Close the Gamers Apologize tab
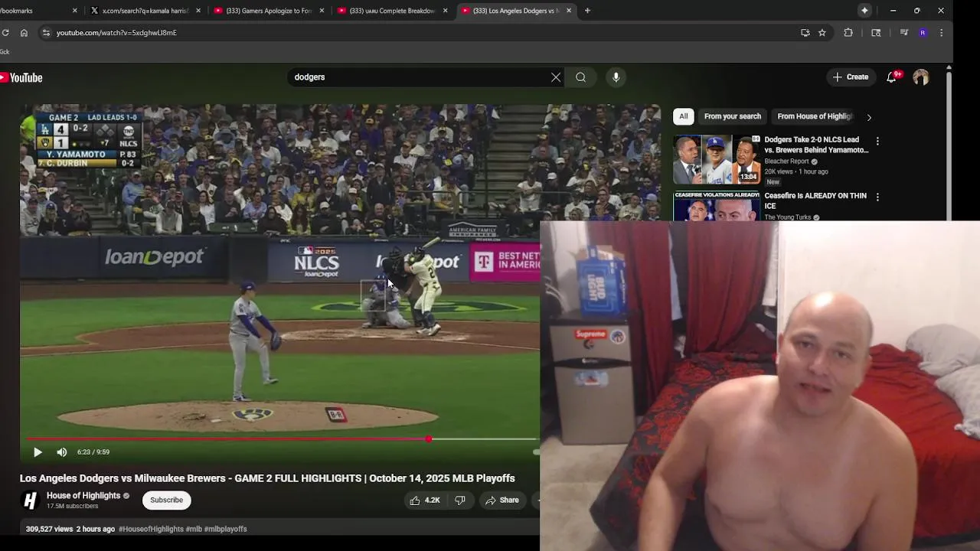 click(322, 11)
